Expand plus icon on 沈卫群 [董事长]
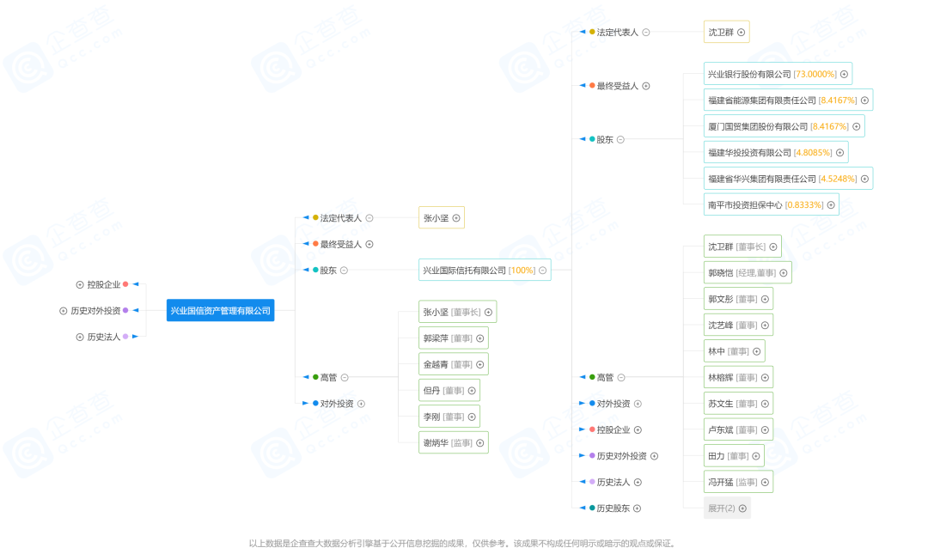928x560 pixels. 773,247
